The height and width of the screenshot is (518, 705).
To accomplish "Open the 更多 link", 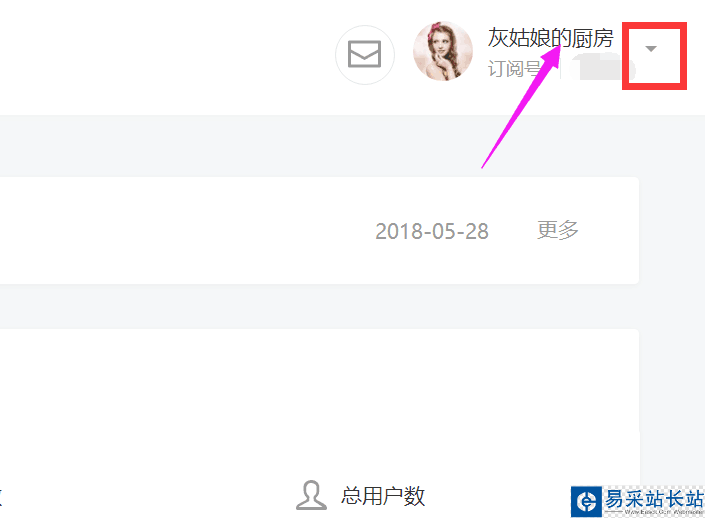I will (558, 230).
